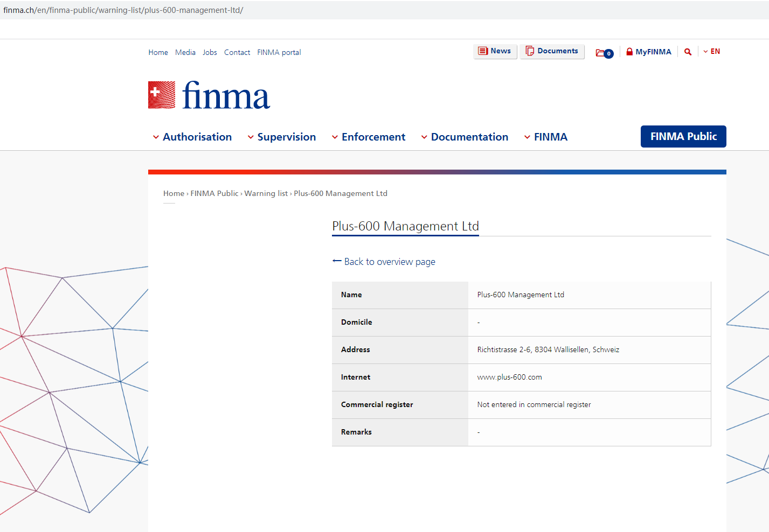
Task: Go to Home in the breadcrumb
Action: click(174, 193)
